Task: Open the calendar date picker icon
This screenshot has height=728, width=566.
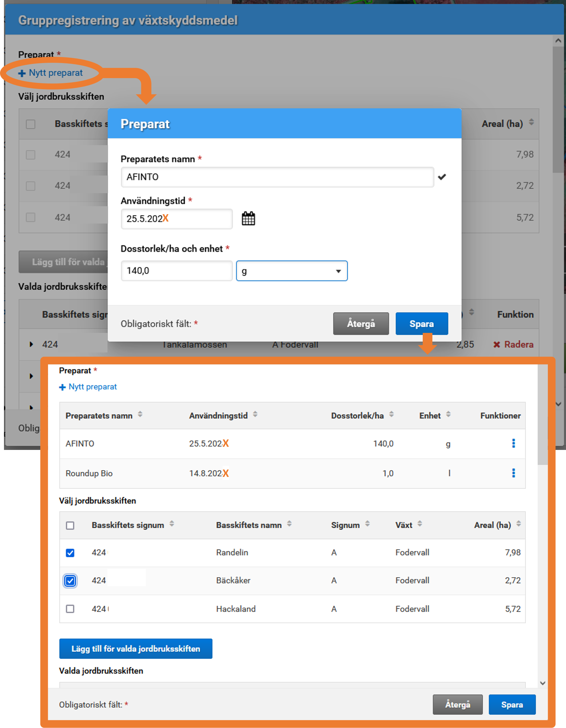Action: tap(248, 219)
